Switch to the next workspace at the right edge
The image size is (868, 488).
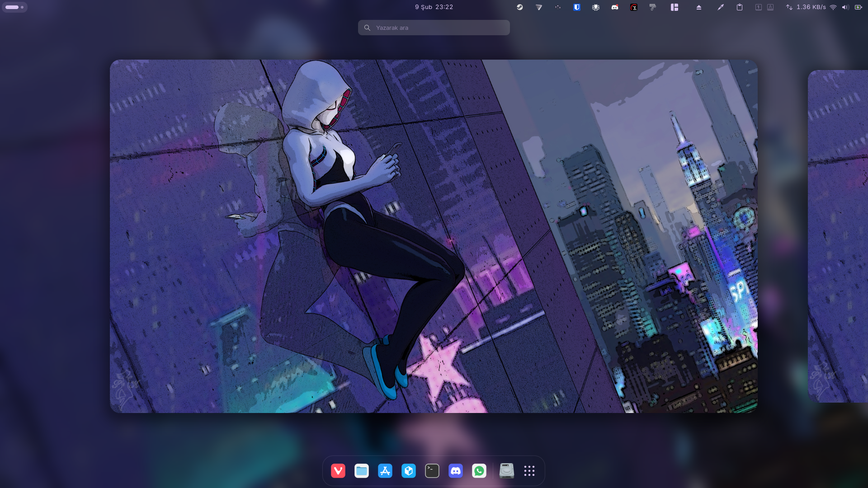tap(838, 236)
